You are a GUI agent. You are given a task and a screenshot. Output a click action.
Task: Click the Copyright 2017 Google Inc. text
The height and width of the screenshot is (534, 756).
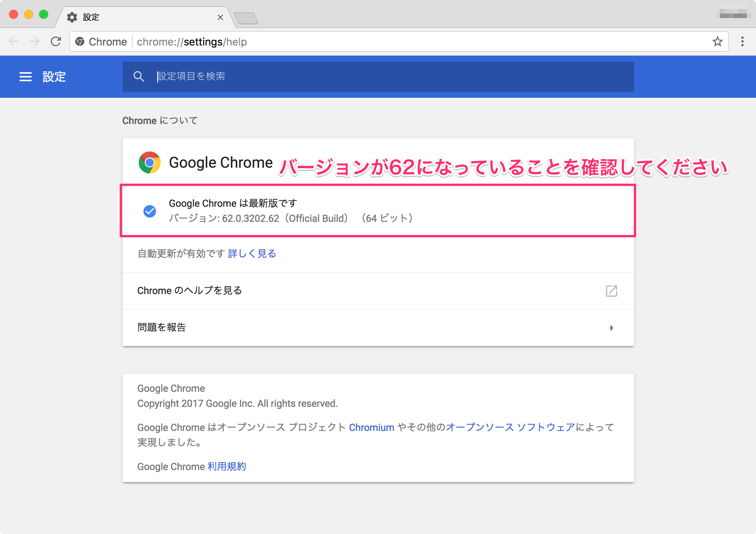[x=237, y=404]
